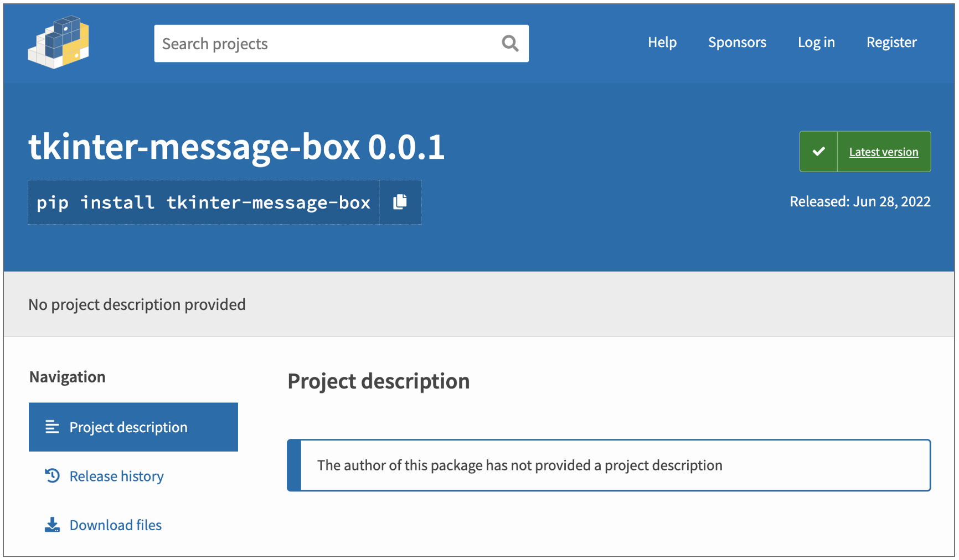Switch to the Release history tab
The height and width of the screenshot is (560, 959).
(116, 476)
